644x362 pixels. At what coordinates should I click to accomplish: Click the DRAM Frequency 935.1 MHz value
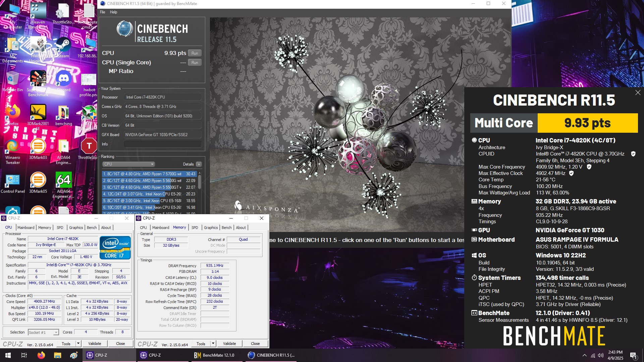point(215,265)
